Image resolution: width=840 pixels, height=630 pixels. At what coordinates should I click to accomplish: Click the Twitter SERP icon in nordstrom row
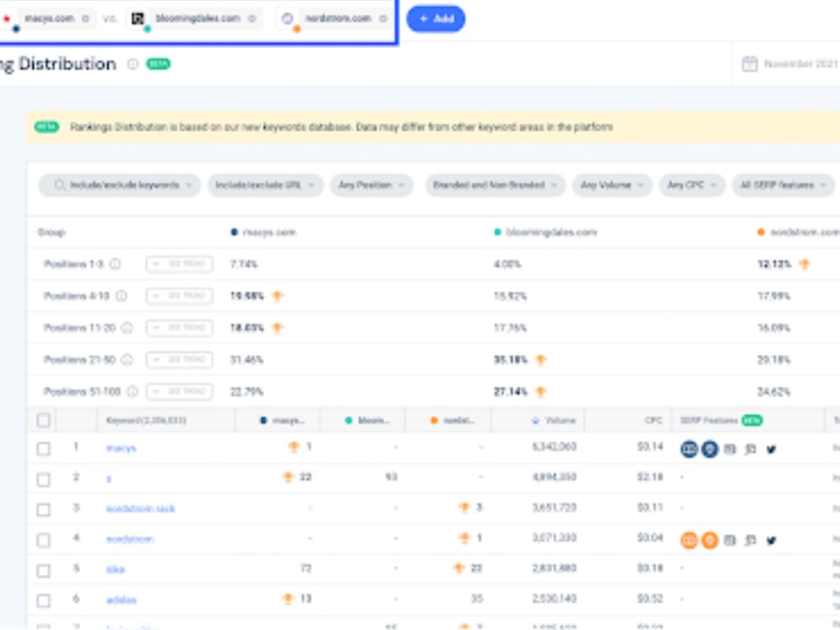[x=771, y=540]
